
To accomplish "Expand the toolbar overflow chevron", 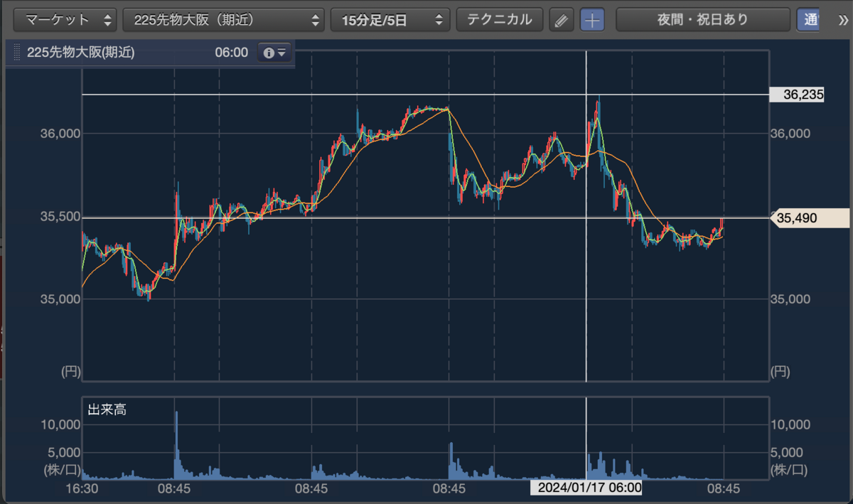I will (x=842, y=20).
